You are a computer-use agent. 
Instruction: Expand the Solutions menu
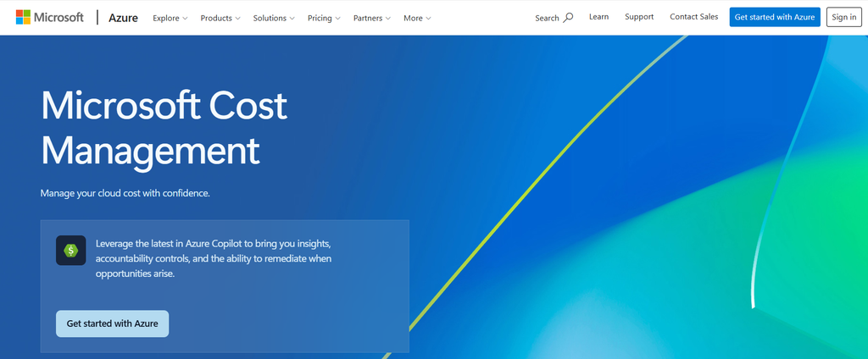(274, 18)
